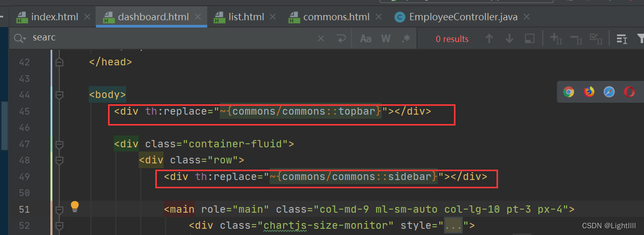
Task: Collapse the main element fold
Action: click(59, 209)
